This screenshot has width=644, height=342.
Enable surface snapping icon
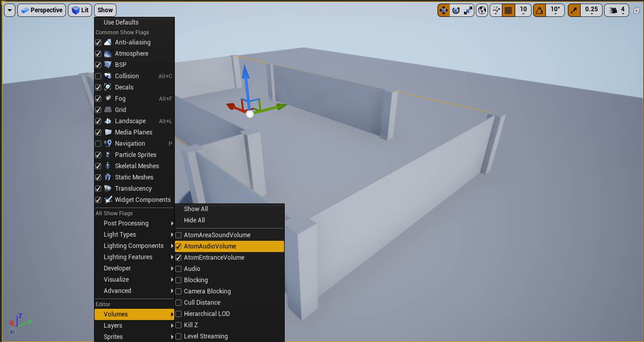495,10
